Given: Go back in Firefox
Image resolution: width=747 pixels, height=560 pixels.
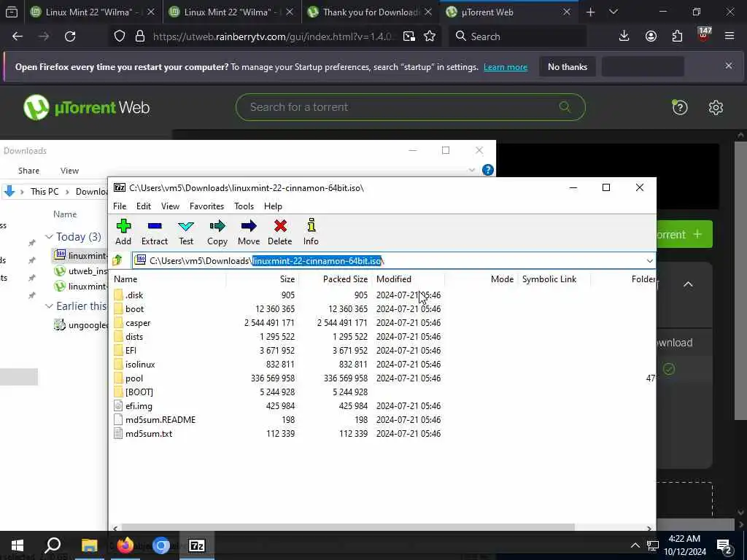Looking at the screenshot, I should coord(18,36).
